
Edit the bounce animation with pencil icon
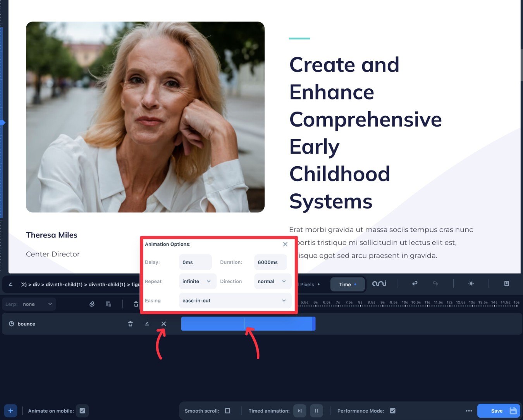coord(147,324)
